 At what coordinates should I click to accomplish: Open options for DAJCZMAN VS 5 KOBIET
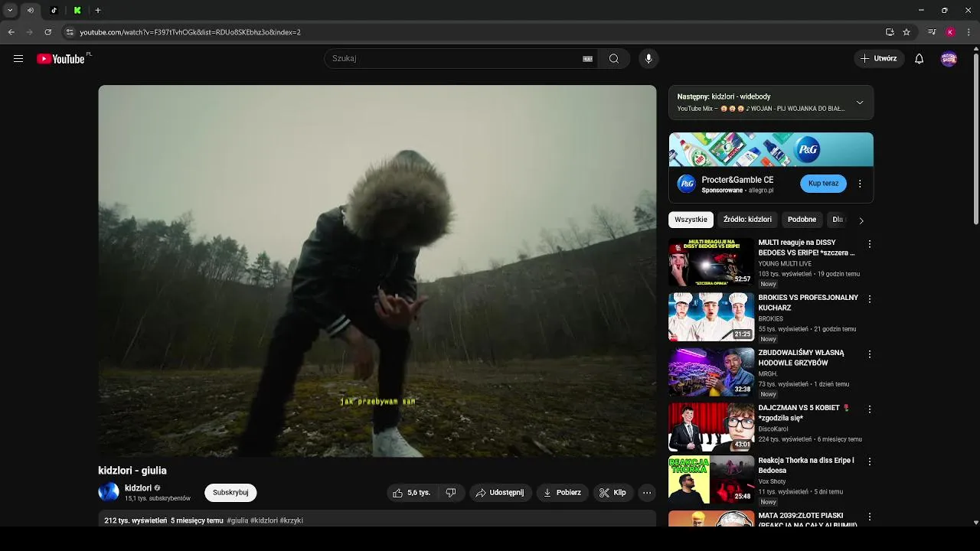tap(869, 409)
